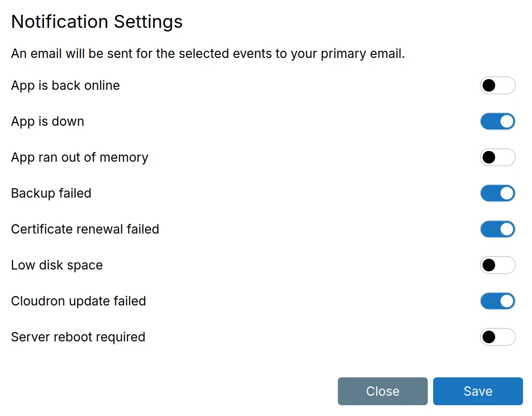
Task: Flip the Server reboot required toggle on
Action: [498, 337]
